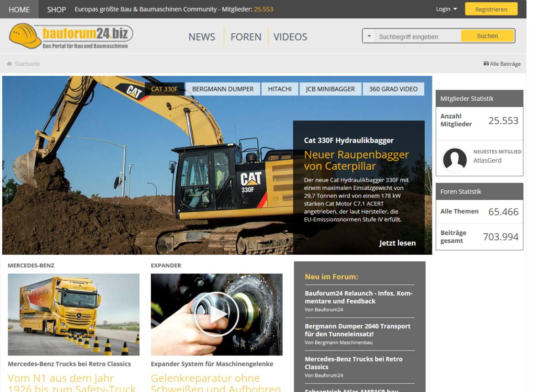Click the Foren Statistik panel header
Image resolution: width=548 pixels, height=392 pixels.
[479, 192]
